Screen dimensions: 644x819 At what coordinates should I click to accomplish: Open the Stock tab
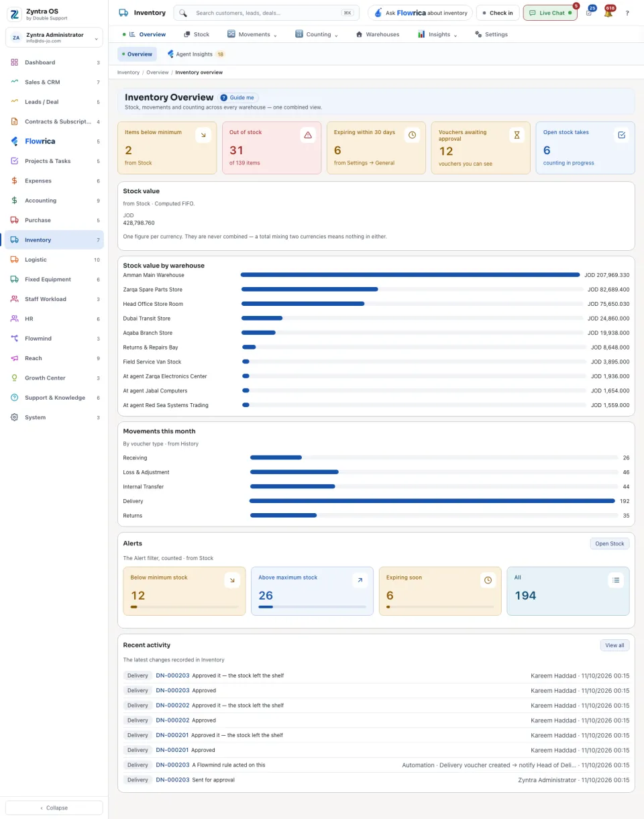[197, 34]
